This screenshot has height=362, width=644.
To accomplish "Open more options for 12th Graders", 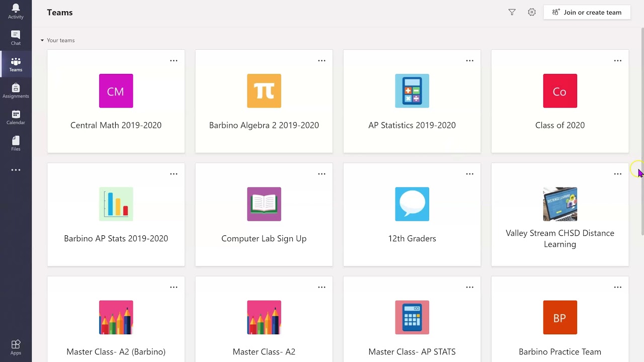I will tap(469, 174).
